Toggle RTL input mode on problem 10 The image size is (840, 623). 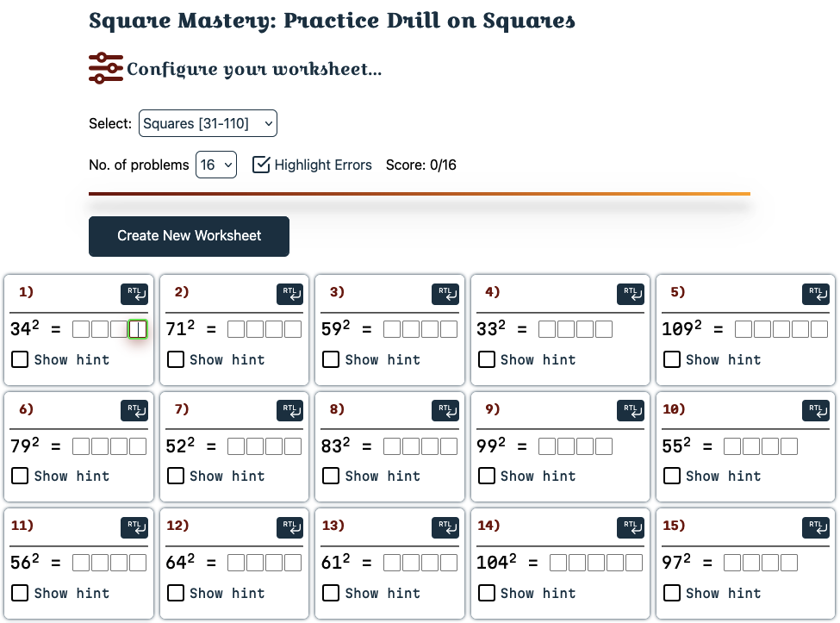pos(816,410)
